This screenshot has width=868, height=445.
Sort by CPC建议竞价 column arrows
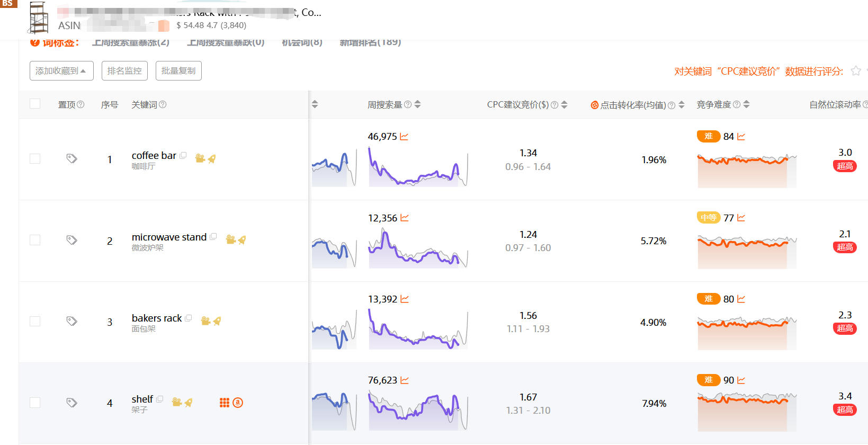[564, 105]
